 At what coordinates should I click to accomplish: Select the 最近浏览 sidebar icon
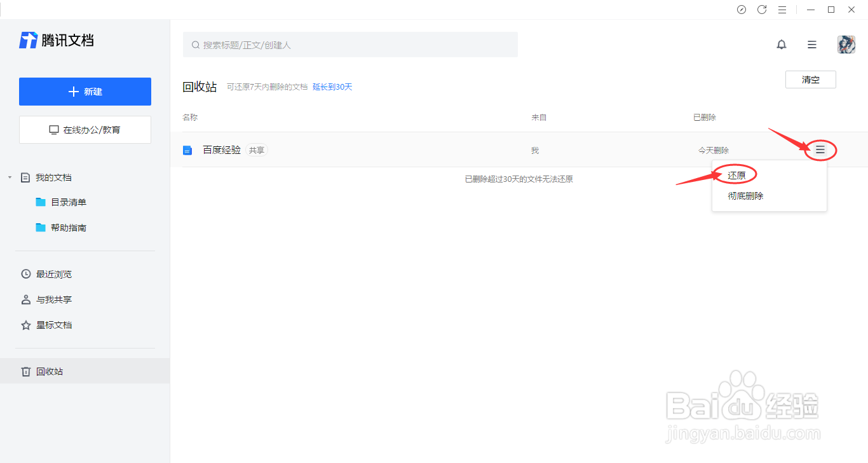(25, 274)
